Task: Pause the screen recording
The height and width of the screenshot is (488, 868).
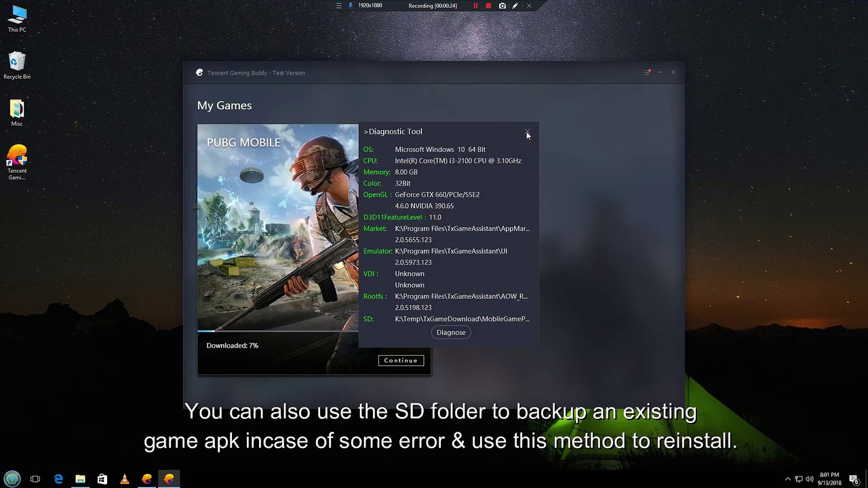Action: pyautogui.click(x=475, y=5)
